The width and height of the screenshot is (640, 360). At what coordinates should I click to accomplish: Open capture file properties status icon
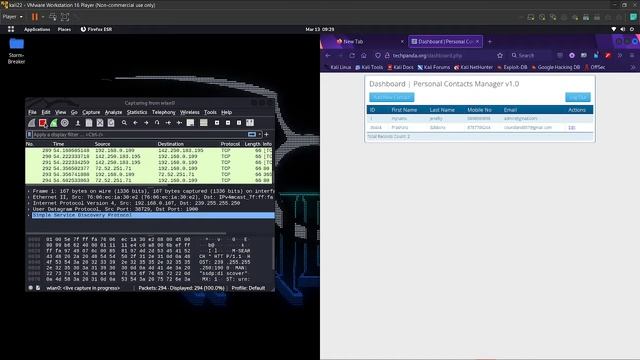click(38, 288)
